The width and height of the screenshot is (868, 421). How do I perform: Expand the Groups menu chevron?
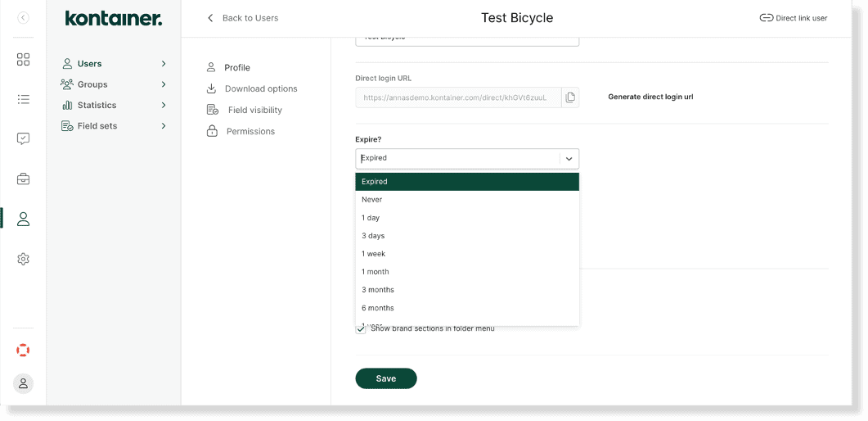point(164,84)
